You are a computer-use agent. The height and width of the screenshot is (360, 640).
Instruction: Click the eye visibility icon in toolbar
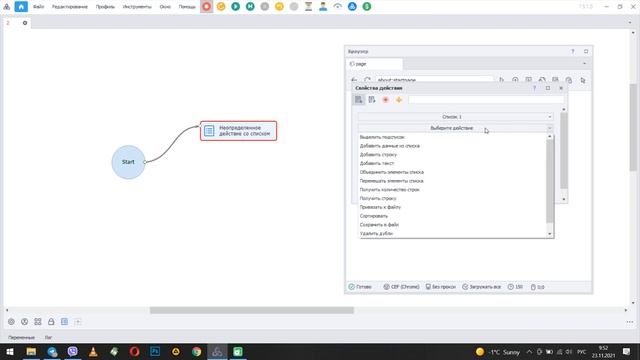point(338,7)
